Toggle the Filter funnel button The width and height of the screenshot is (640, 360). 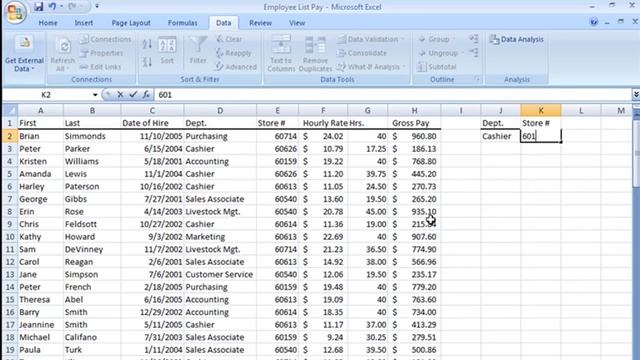coord(198,51)
